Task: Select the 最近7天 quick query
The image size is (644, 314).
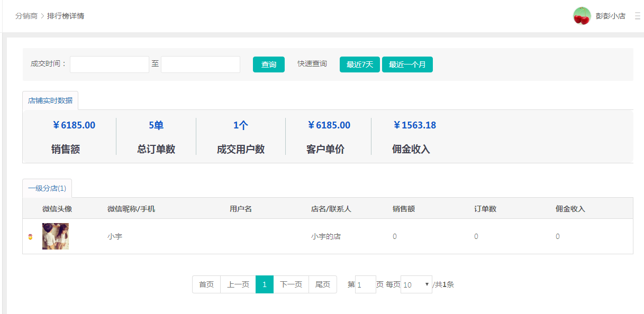Action: click(x=359, y=64)
